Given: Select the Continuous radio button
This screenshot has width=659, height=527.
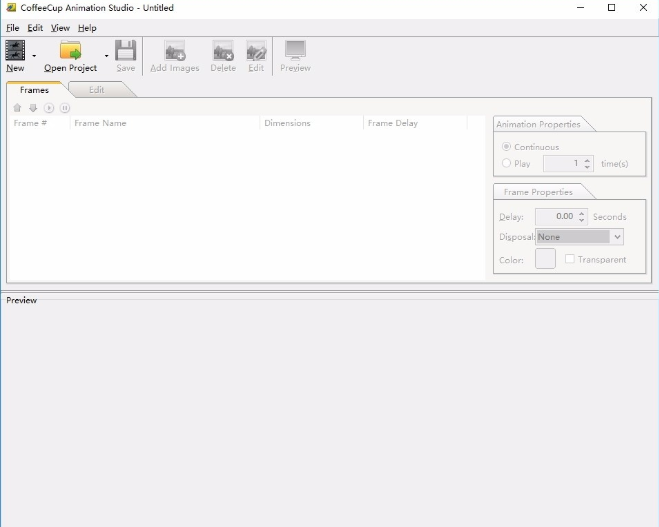Looking at the screenshot, I should coord(506,147).
